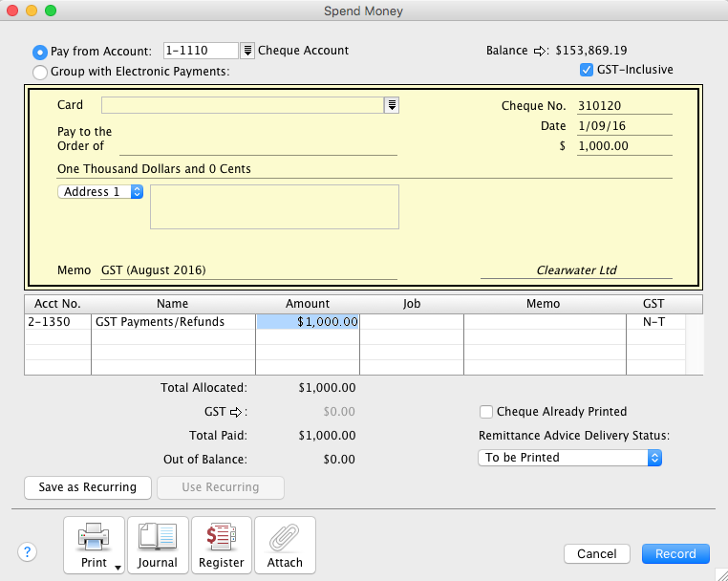This screenshot has height=581, width=728.
Task: Uncheck the GST-Inclusive checkbox
Action: tap(588, 70)
